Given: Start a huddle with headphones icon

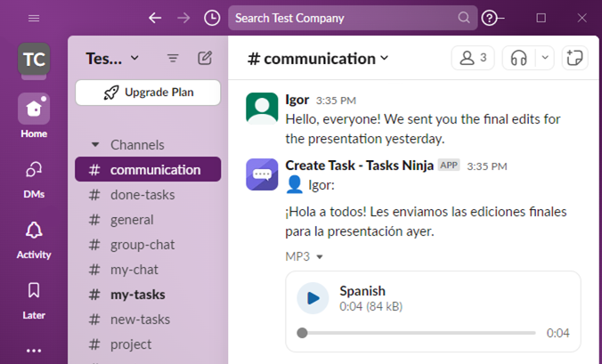Looking at the screenshot, I should [518, 59].
